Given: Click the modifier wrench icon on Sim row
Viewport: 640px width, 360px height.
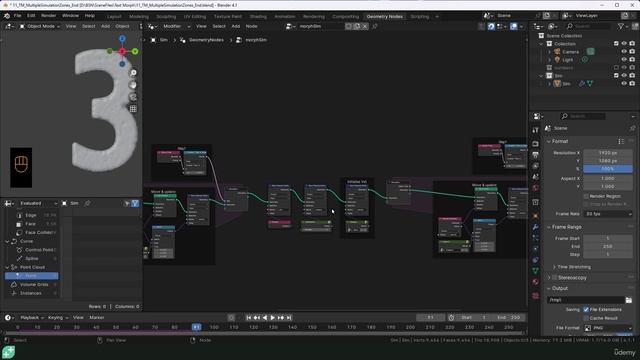Looking at the screenshot, I should 582,84.
